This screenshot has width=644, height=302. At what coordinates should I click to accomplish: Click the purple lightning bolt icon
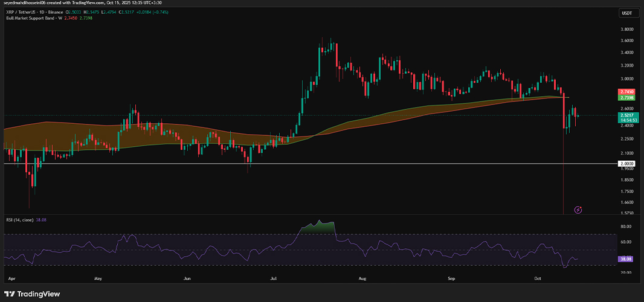click(x=578, y=210)
